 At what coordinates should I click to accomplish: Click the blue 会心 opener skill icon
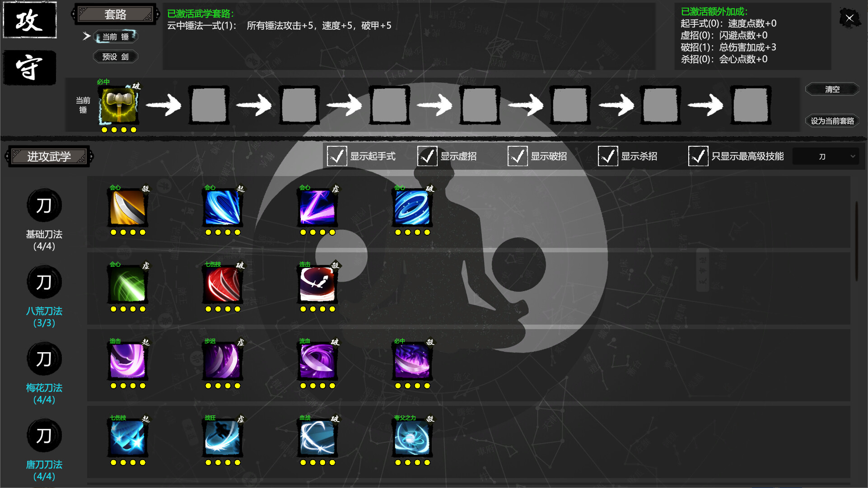coord(222,208)
